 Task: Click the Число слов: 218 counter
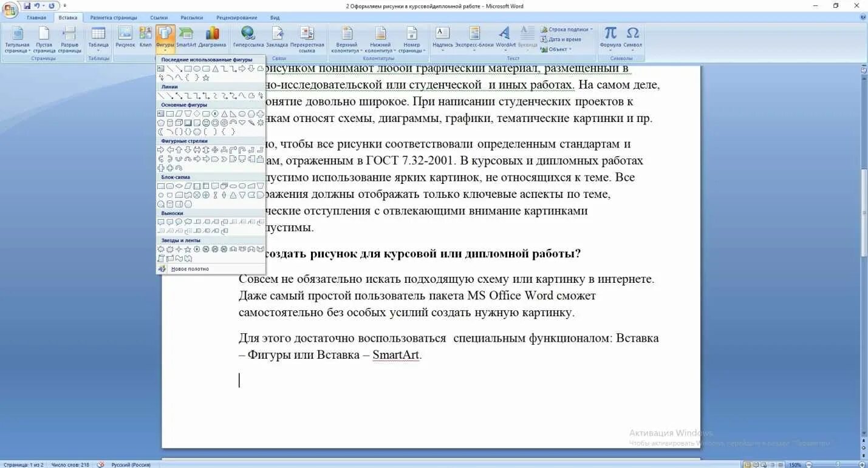point(70,464)
